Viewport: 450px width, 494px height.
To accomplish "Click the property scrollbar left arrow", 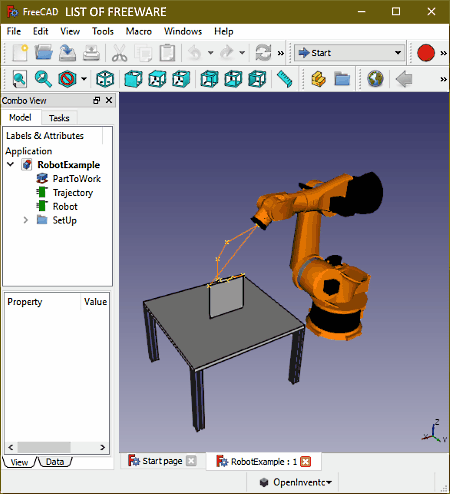I will click(11, 447).
